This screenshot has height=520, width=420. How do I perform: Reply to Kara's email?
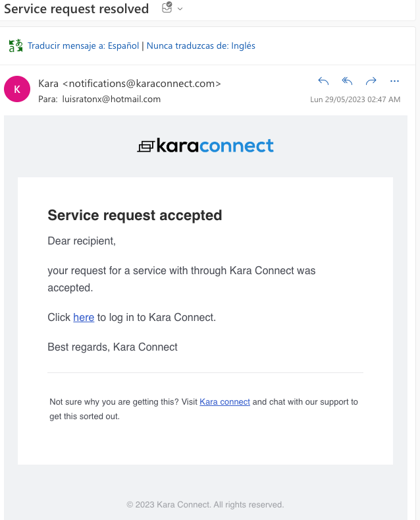pos(323,81)
